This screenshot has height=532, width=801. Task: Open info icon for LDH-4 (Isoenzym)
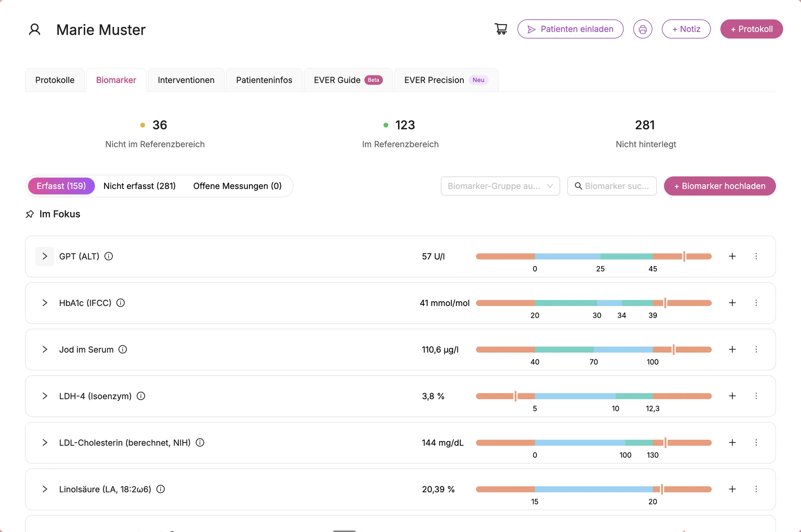[x=141, y=396]
